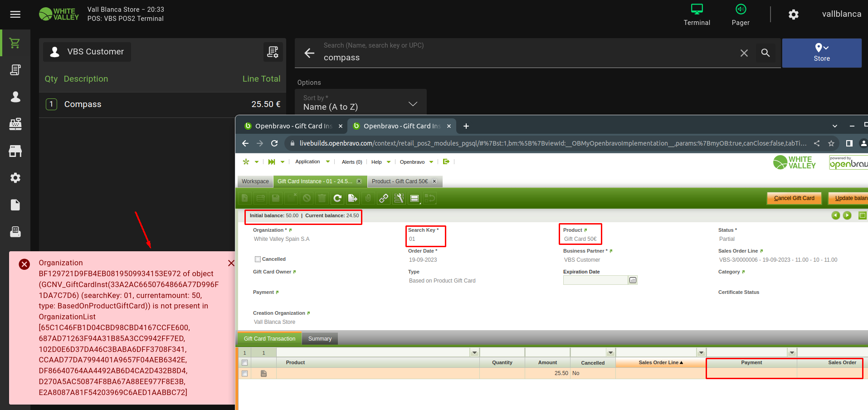Open the Openbravo menu
The image size is (868, 410).
[417, 162]
